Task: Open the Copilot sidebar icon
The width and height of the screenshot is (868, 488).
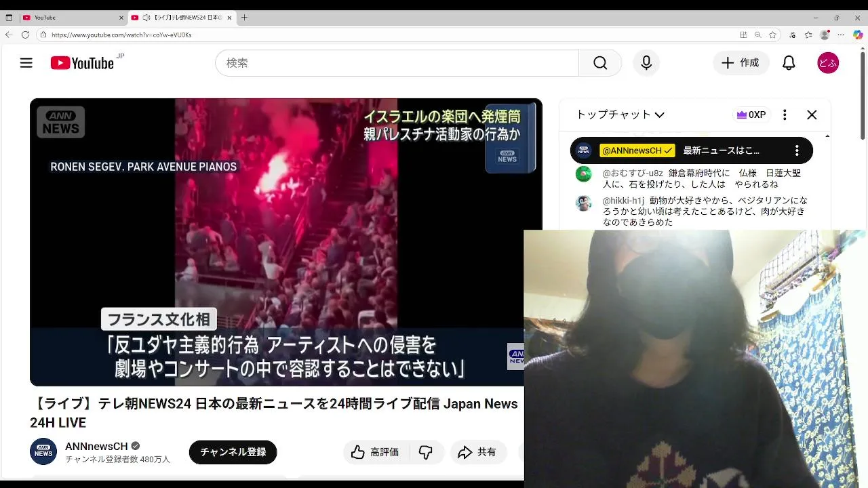Action: tap(858, 35)
